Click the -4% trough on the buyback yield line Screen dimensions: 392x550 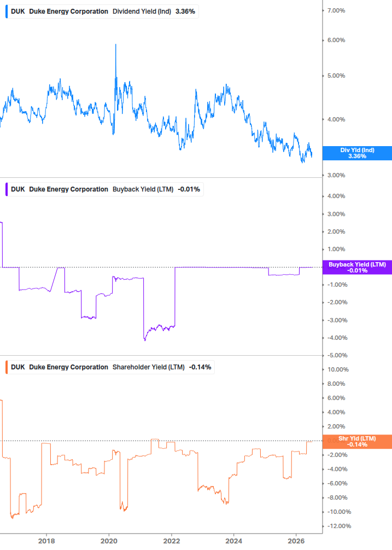point(145,340)
